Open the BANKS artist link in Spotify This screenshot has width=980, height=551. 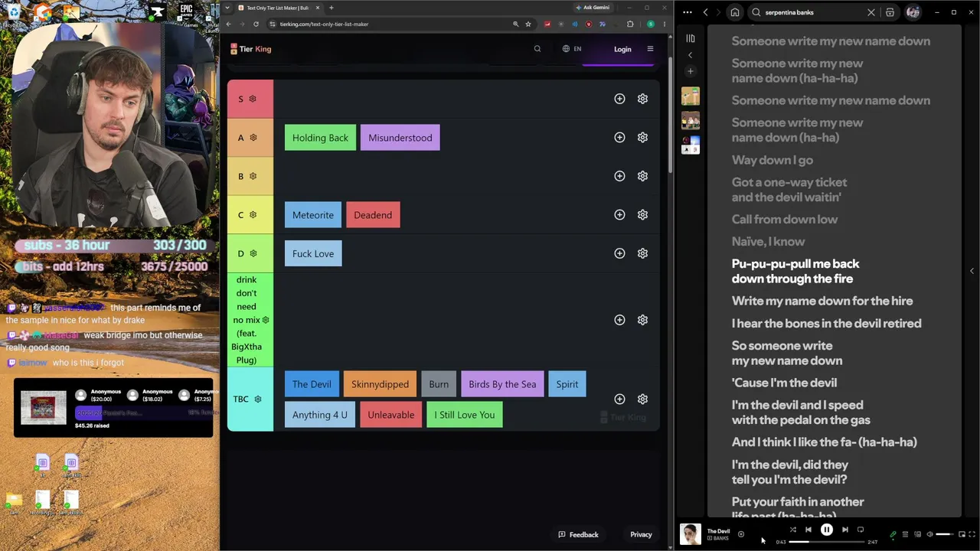pyautogui.click(x=720, y=539)
